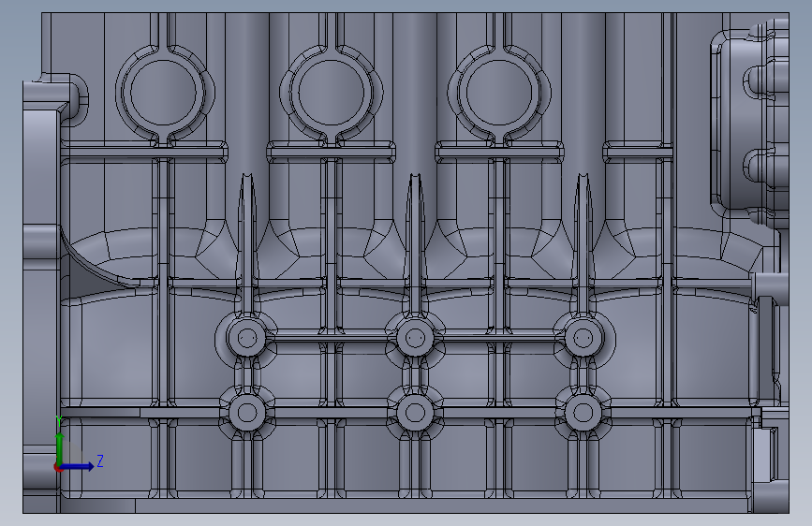Click the blue Z axis arrow of the triad
Screen dimensions: 812x526
tap(78, 466)
